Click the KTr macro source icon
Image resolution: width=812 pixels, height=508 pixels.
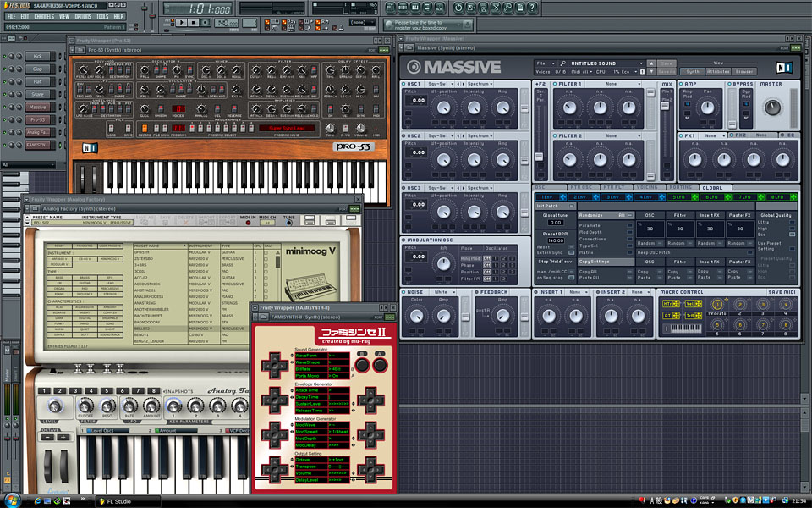(671, 304)
